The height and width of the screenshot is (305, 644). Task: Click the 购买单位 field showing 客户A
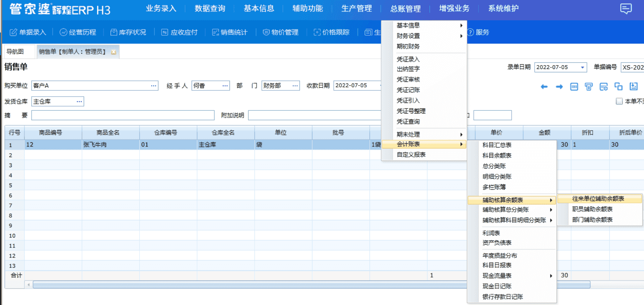95,85
